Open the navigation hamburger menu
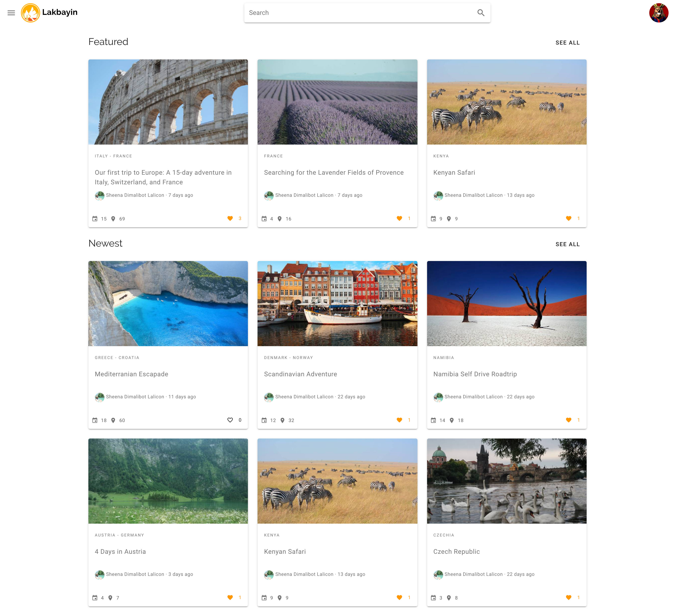The width and height of the screenshot is (675, 616). 11,13
